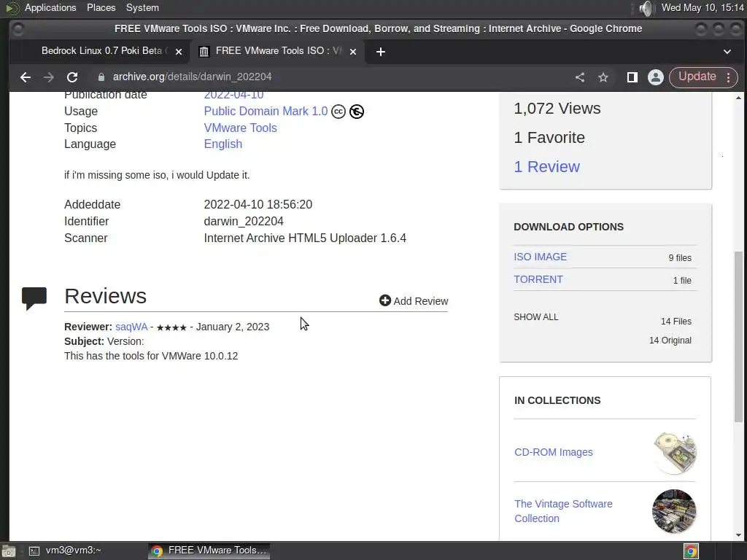
Task: Click the Internet Archive tab favicon
Action: click(204, 52)
